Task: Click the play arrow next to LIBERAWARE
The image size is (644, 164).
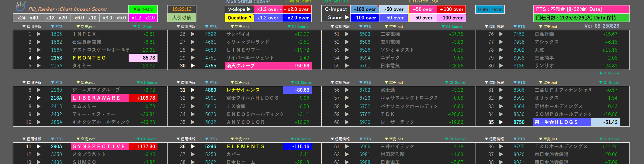Action: (39, 98)
